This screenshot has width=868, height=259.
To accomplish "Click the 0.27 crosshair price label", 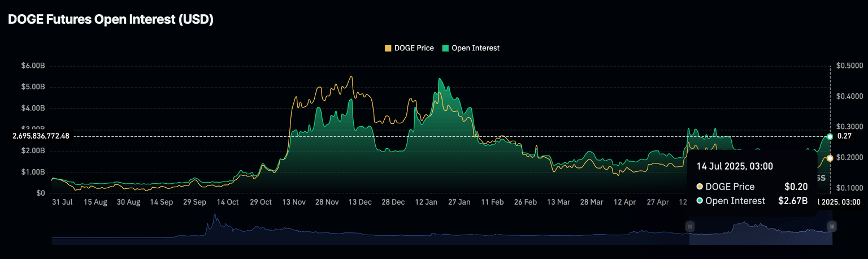I will click(844, 136).
